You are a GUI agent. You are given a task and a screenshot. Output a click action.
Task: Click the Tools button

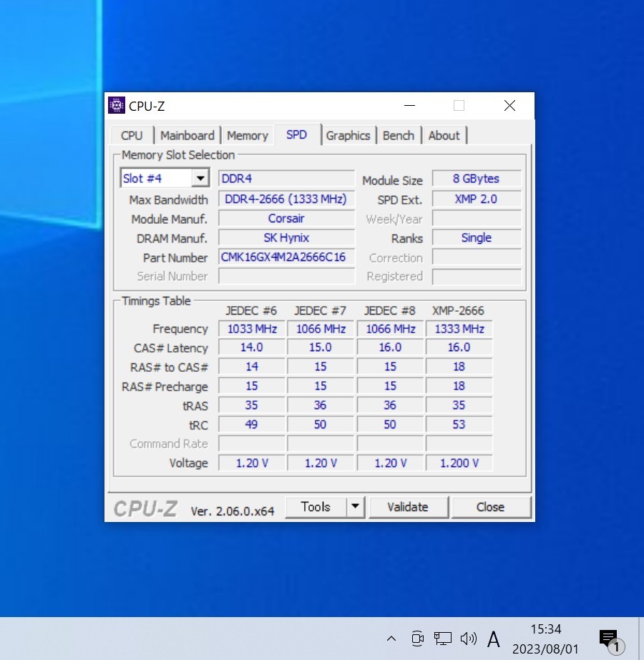[316, 507]
